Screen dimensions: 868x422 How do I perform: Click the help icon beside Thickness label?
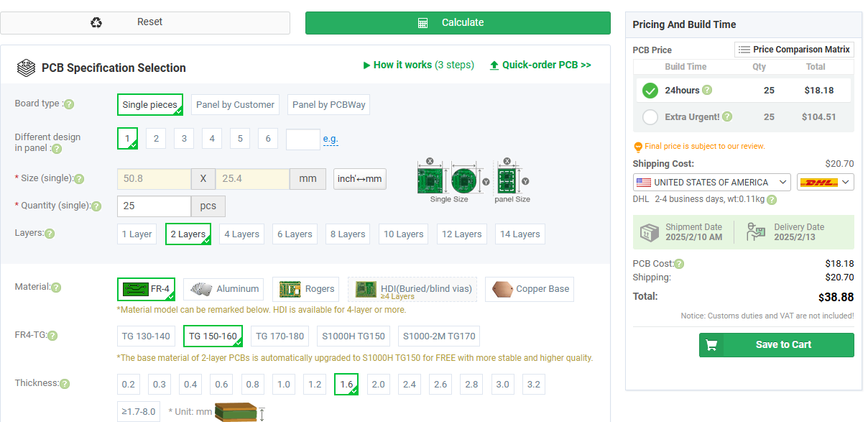pyautogui.click(x=65, y=384)
